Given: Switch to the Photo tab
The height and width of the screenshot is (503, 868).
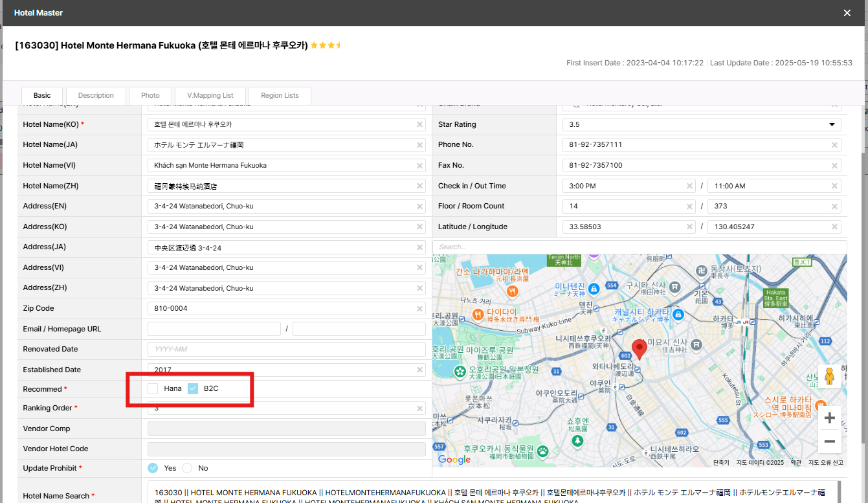Looking at the screenshot, I should click(x=150, y=96).
